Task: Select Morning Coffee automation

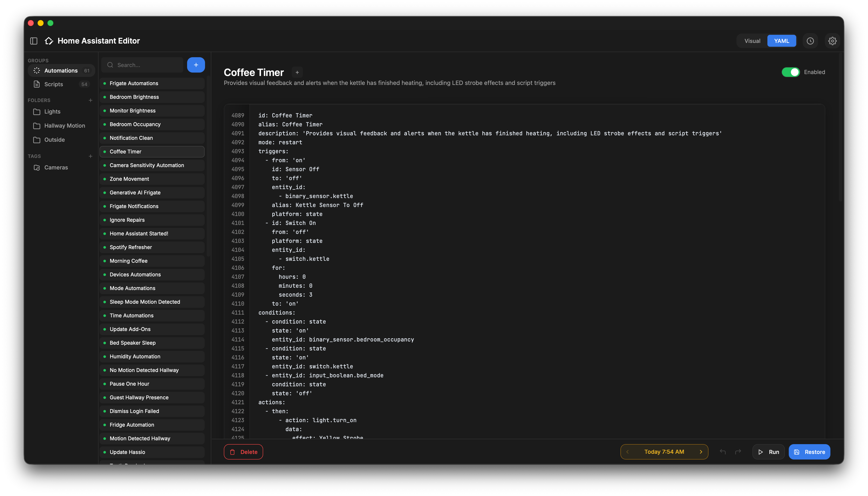Action: point(152,261)
